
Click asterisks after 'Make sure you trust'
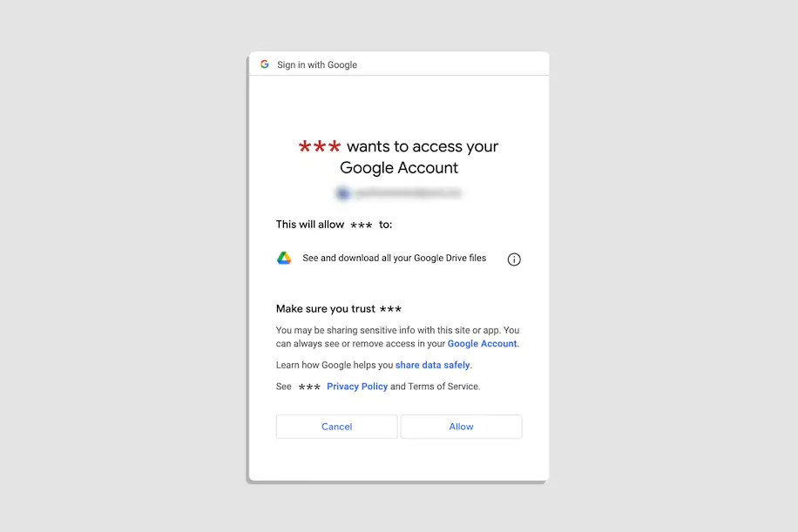click(x=391, y=309)
